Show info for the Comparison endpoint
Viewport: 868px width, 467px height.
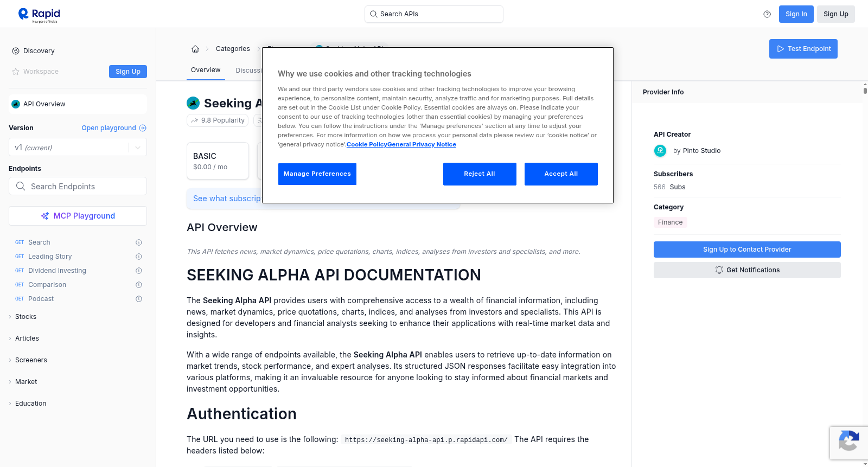click(x=139, y=285)
